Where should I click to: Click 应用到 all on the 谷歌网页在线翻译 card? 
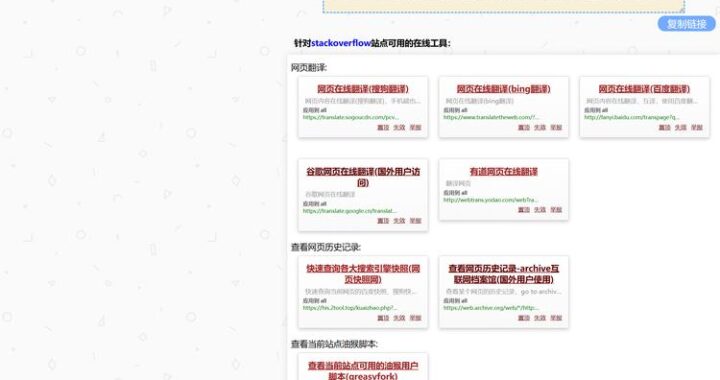[x=315, y=204]
